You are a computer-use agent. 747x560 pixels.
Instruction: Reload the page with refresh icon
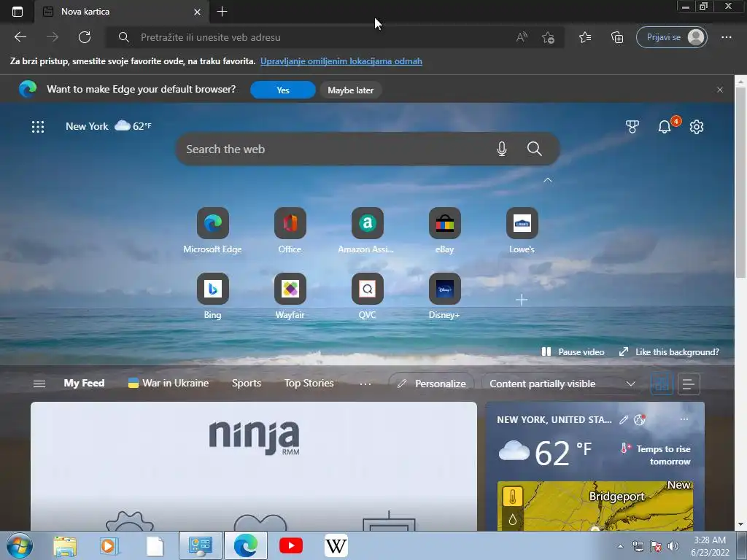coord(85,37)
